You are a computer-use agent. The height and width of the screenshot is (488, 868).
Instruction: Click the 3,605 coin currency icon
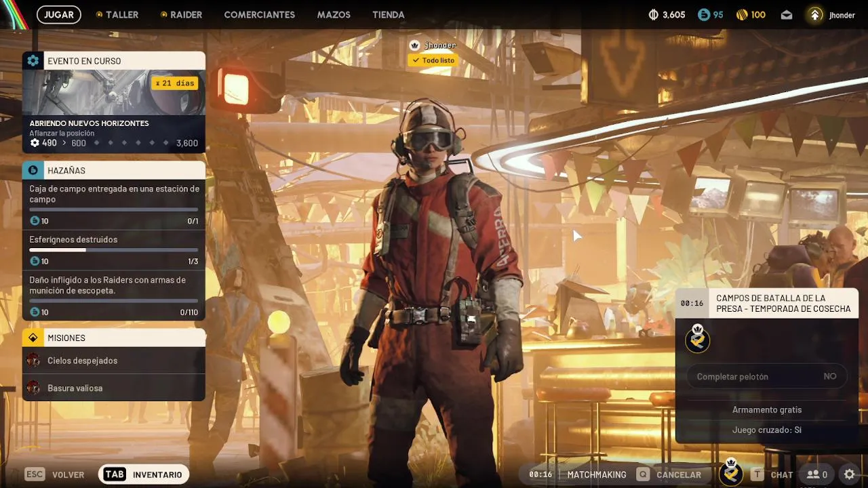[654, 14]
